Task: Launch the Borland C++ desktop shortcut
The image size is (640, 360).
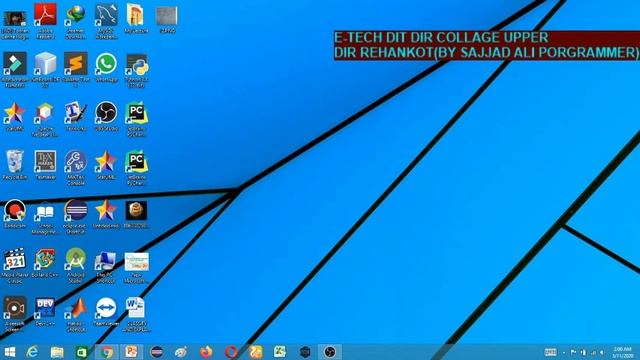Action: (45, 260)
